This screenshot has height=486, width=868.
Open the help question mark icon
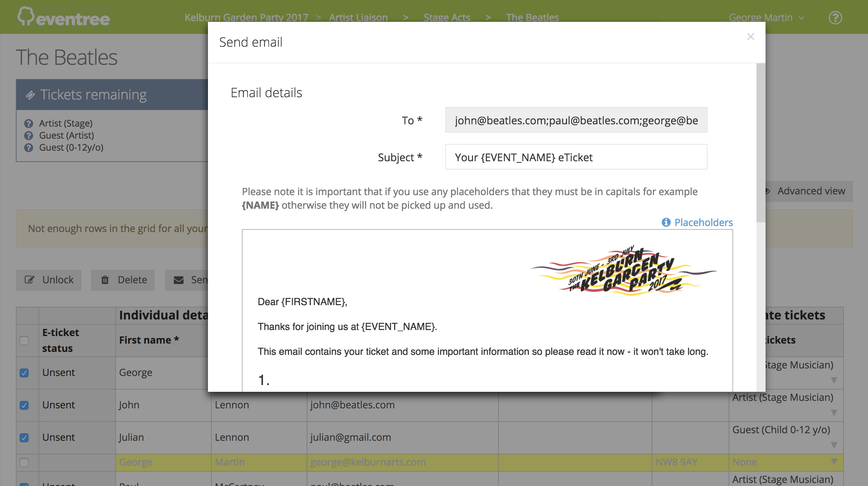coord(835,18)
